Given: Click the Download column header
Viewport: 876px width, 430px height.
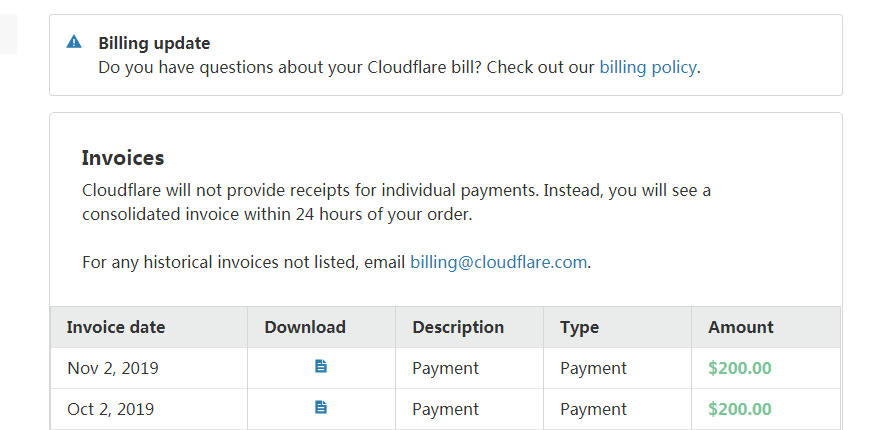Looking at the screenshot, I should pos(305,327).
